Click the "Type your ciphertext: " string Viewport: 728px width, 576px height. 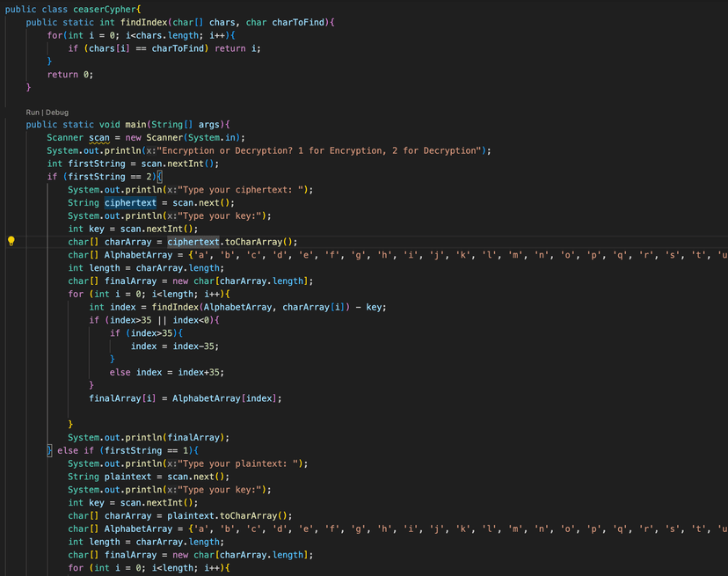click(x=243, y=190)
